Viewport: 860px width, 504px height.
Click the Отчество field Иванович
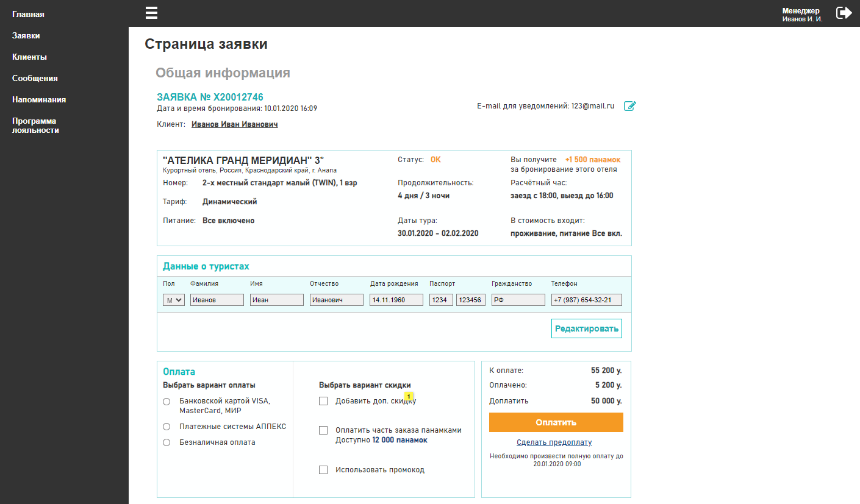(x=337, y=300)
